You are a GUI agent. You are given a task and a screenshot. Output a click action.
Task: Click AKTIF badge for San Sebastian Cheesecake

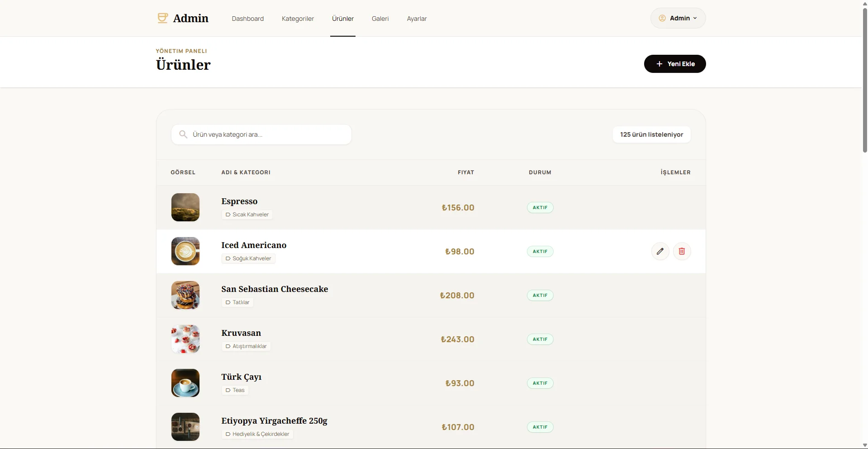(x=540, y=295)
